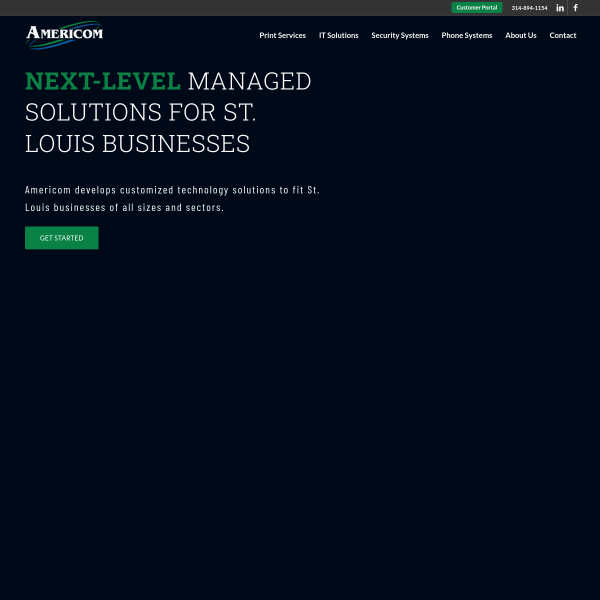This screenshot has width=600, height=600.
Task: Open the IT Solutions menu
Action: pyautogui.click(x=339, y=35)
